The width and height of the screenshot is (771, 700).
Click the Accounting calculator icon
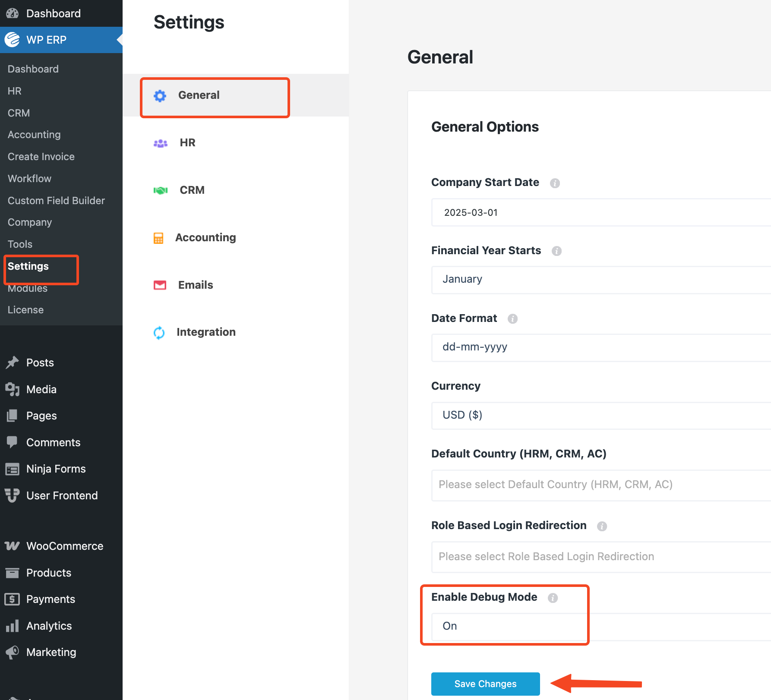pos(158,238)
